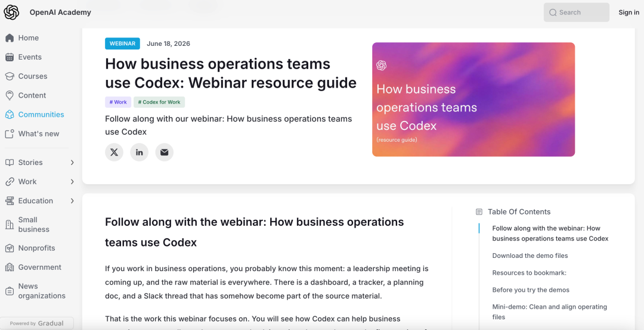Select the Events calendar icon
The image size is (644, 330).
tap(10, 57)
